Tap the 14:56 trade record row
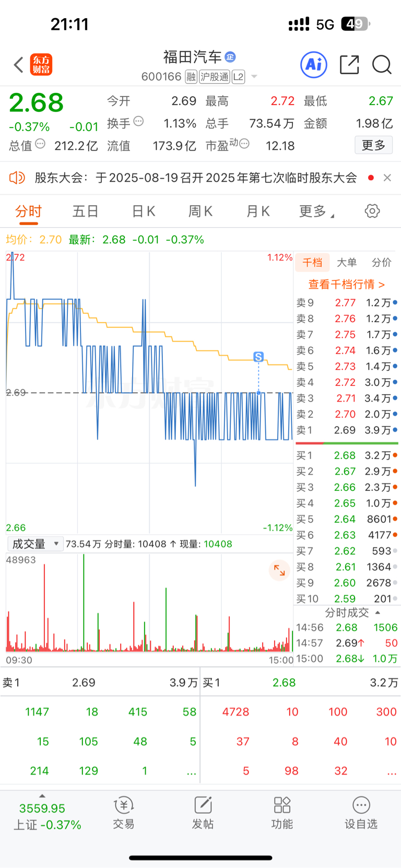 coord(347,627)
